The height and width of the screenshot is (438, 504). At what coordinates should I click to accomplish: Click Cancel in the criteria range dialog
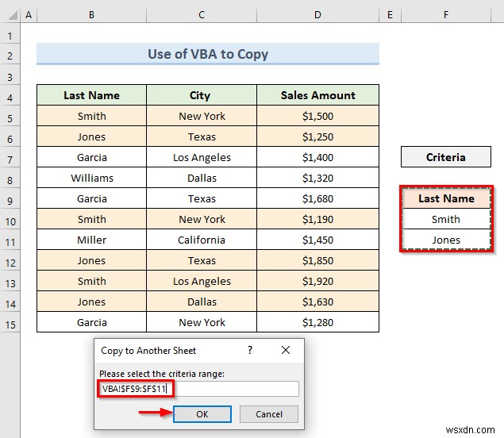(x=269, y=414)
